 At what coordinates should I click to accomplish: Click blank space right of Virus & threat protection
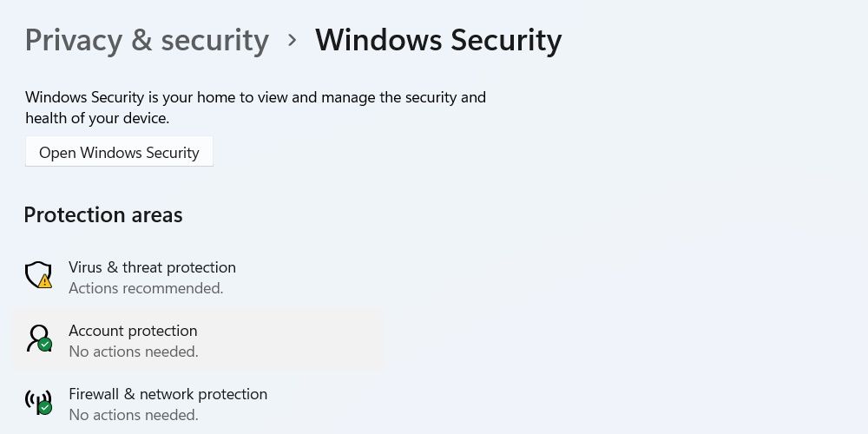521,276
